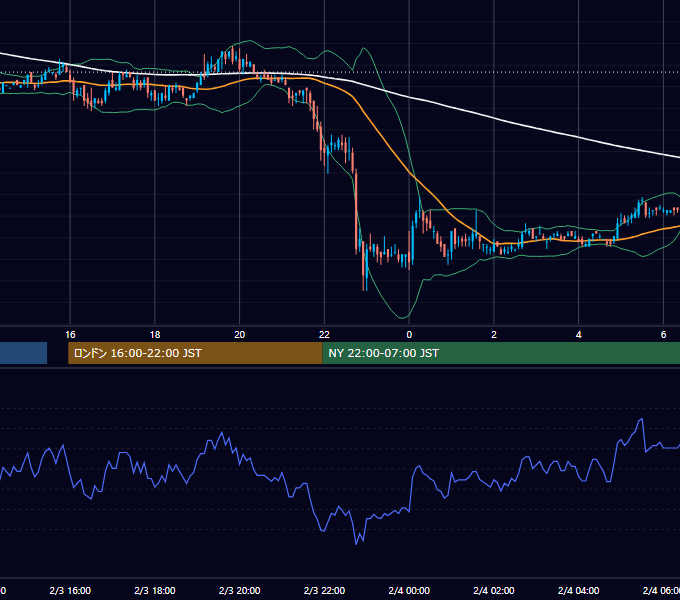Click the 16 hour label on price chart axis
This screenshot has width=680, height=600.
70,335
